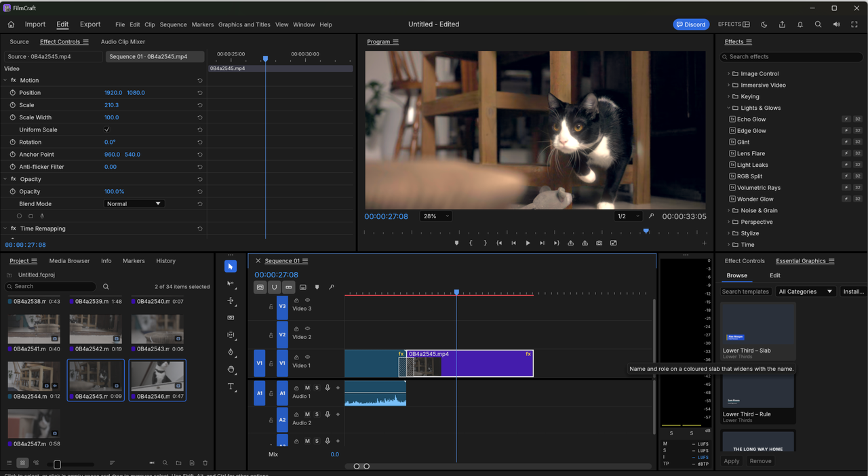
Task: Switch project panel to icon view
Action: pyautogui.click(x=22, y=463)
